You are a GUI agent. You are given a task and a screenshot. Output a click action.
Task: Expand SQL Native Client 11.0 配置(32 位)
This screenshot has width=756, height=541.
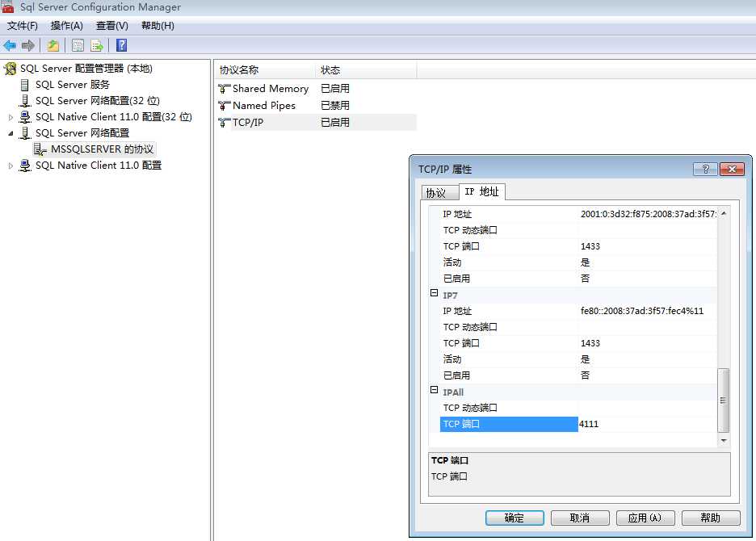[10, 117]
